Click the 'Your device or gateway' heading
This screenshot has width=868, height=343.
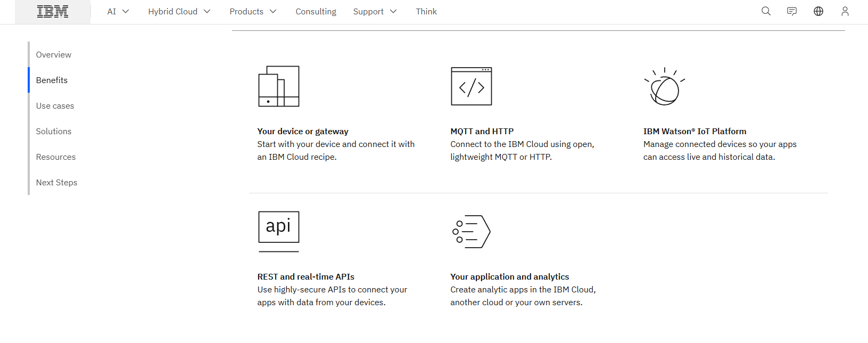point(303,132)
